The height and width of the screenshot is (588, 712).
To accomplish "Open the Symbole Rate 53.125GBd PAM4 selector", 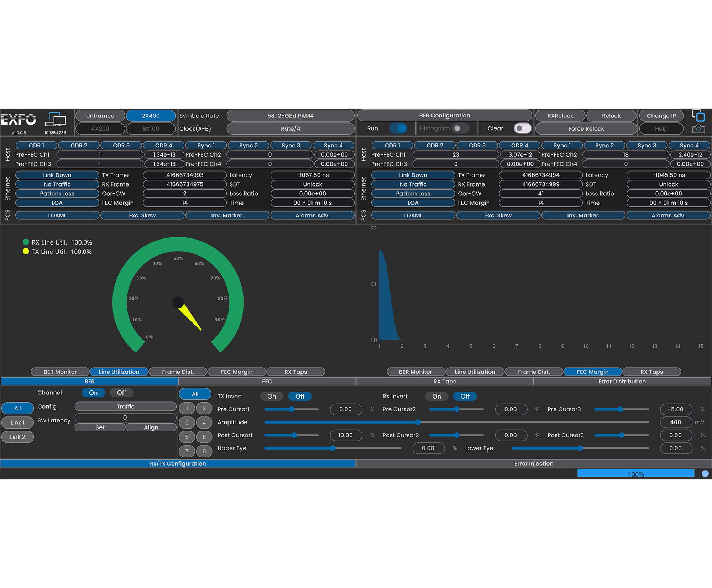I will [290, 116].
